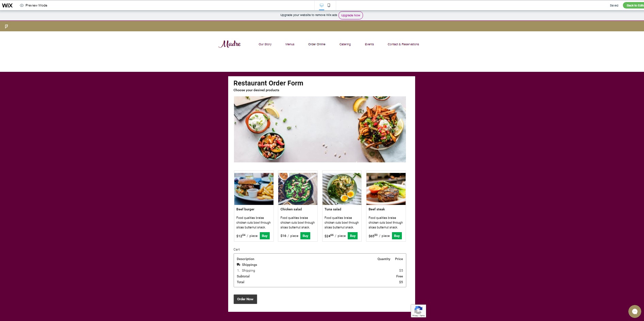Go to Order Online page
644x321 pixels.
click(317, 44)
